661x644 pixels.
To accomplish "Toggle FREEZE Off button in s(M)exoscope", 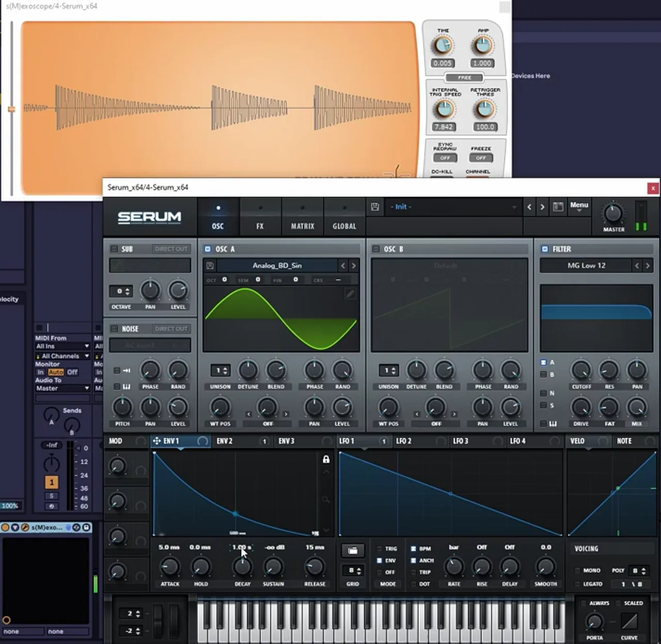I will [x=481, y=158].
